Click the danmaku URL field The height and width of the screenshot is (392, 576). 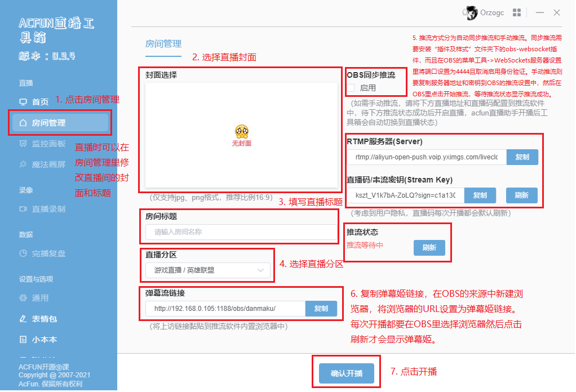pyautogui.click(x=225, y=309)
